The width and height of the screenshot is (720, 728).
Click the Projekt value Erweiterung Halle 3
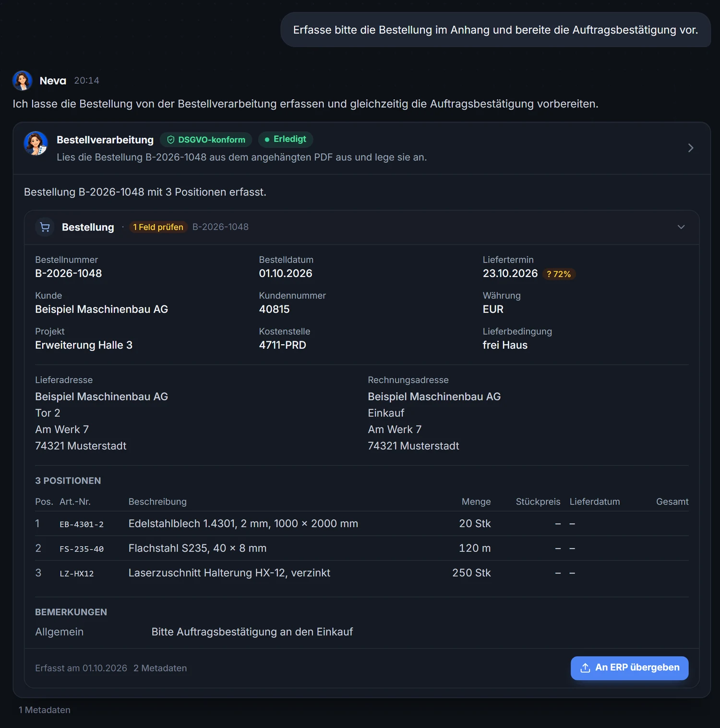click(x=84, y=345)
